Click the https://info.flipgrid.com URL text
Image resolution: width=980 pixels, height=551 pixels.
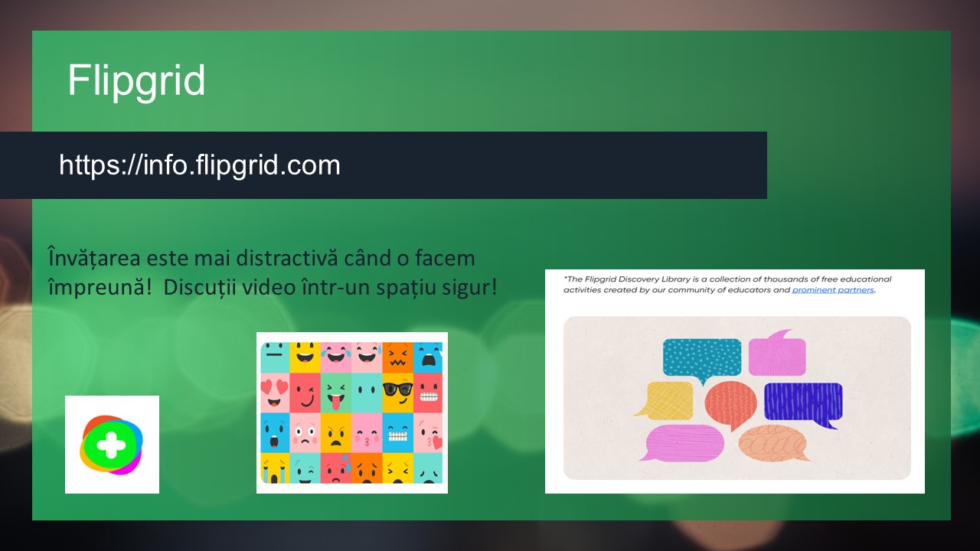pyautogui.click(x=200, y=165)
